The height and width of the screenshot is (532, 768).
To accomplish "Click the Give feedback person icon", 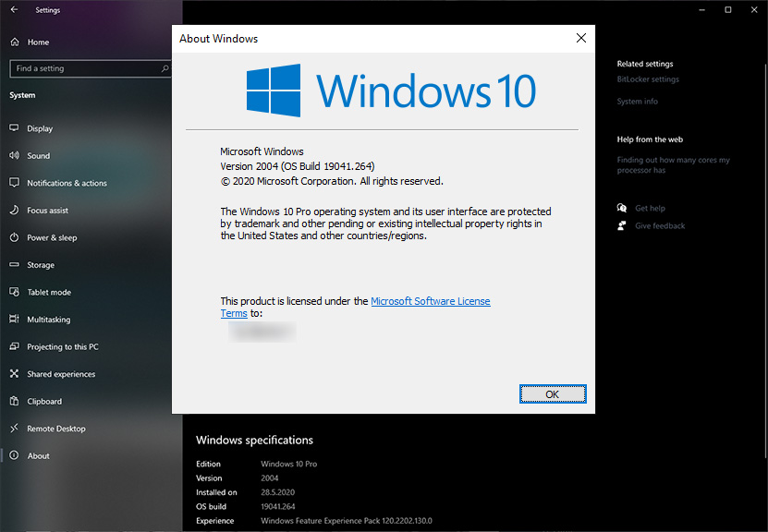I will [x=622, y=225].
